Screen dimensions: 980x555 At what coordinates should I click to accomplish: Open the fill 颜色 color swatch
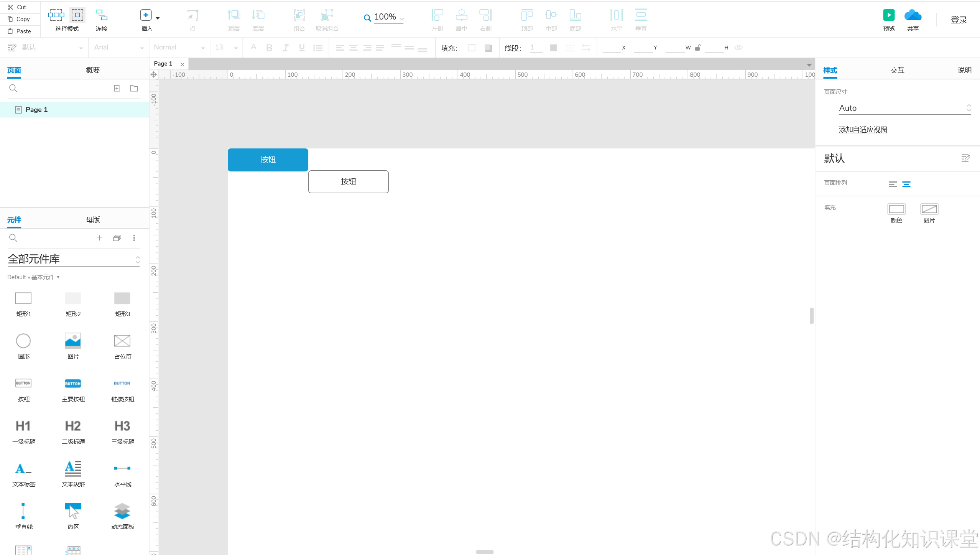[896, 209]
